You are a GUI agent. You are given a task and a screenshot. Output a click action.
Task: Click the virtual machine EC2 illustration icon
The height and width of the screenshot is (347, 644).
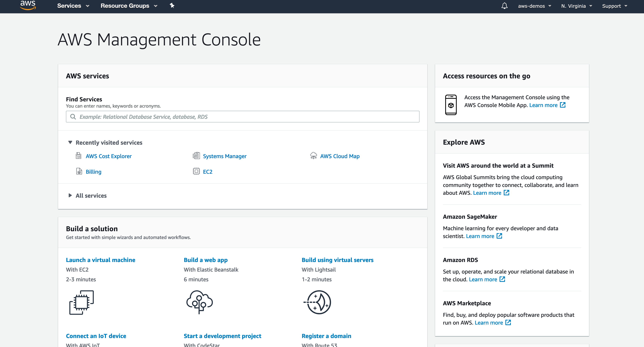(x=82, y=302)
